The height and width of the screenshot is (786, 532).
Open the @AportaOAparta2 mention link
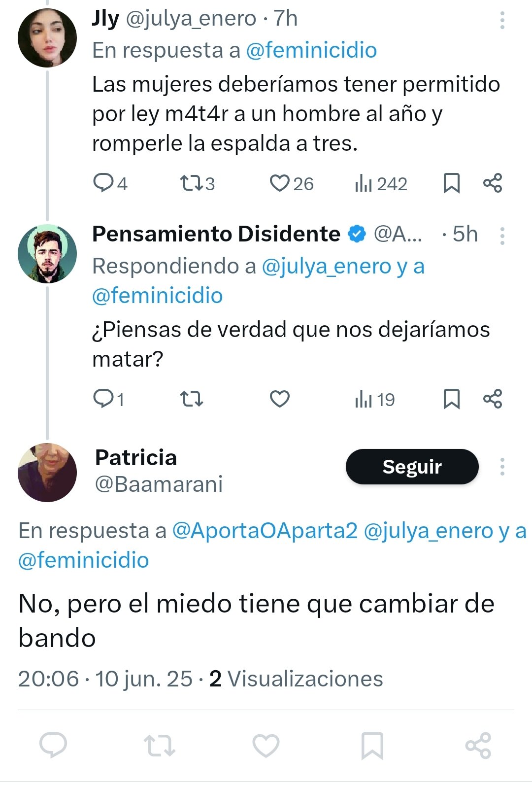pos(265,531)
